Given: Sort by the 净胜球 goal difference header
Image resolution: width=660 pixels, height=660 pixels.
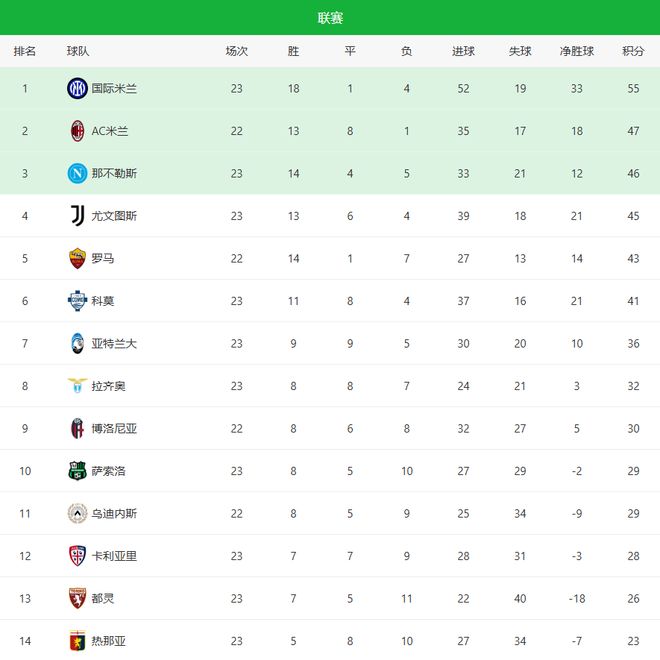Looking at the screenshot, I should [x=577, y=51].
